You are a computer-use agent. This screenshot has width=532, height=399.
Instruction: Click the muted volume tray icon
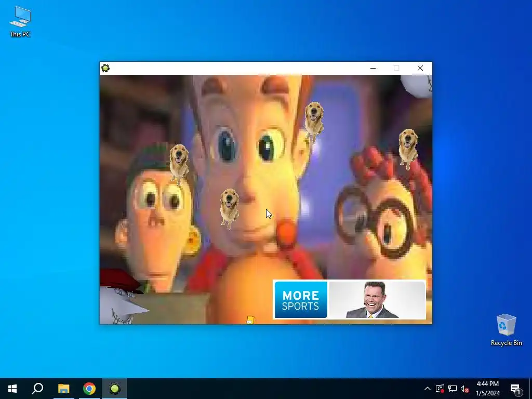465,389
